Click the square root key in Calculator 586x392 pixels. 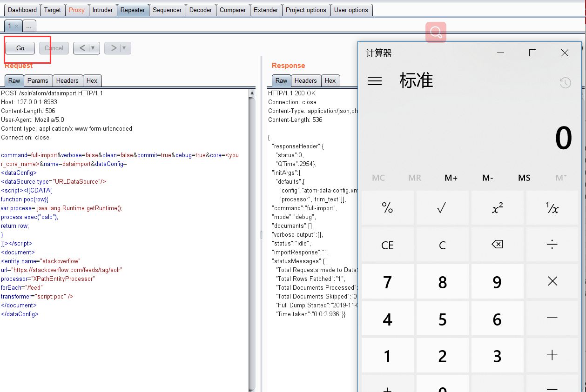click(x=442, y=208)
